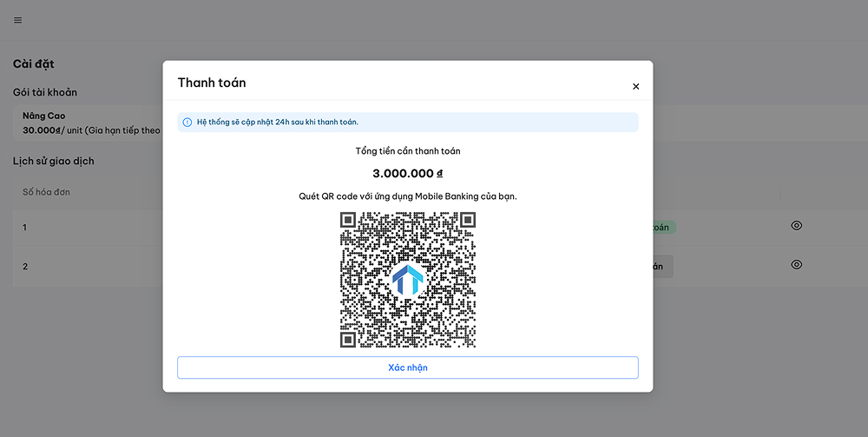
Task: Click the Nâng Cao plan name
Action: pos(43,116)
